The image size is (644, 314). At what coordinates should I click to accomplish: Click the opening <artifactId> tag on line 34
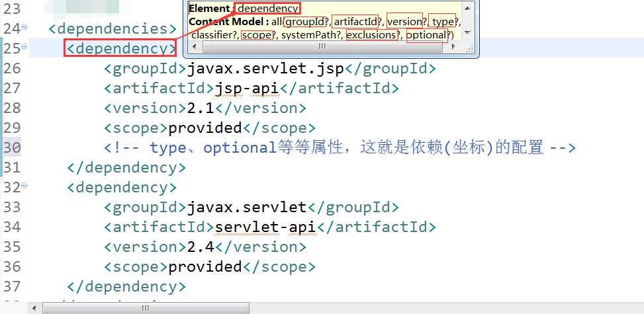coord(159,227)
